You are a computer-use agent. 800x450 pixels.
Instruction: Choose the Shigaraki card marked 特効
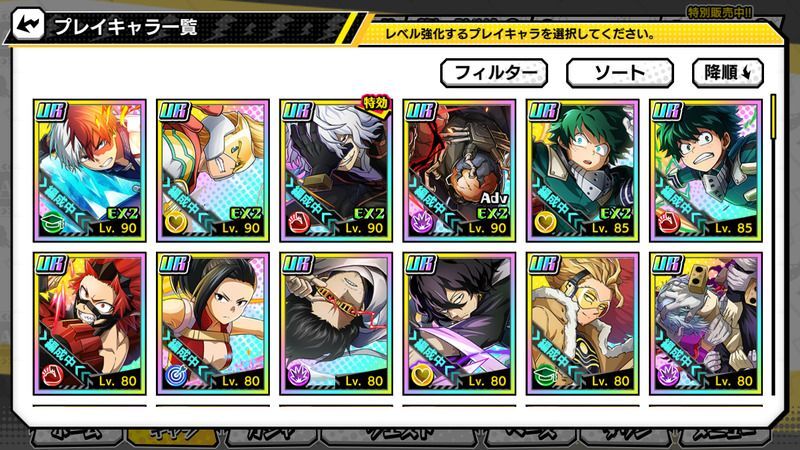tap(336, 170)
